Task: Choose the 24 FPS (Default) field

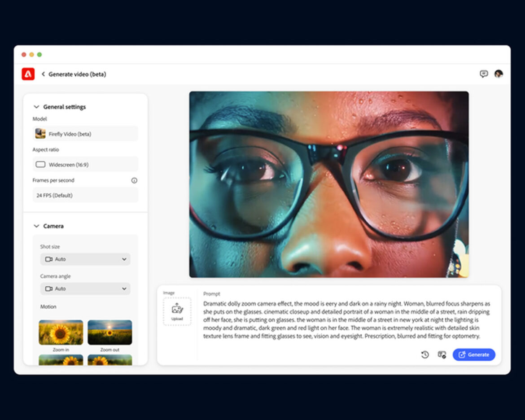Action: pyautogui.click(x=85, y=195)
